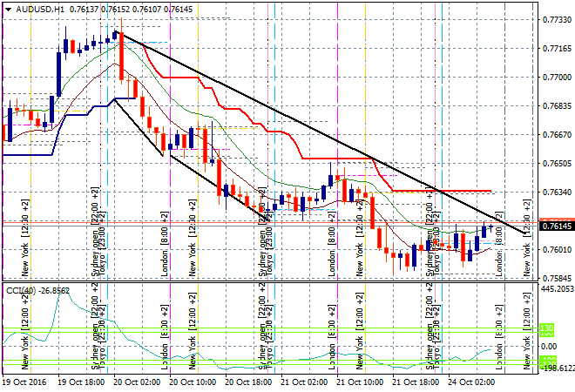The width and height of the screenshot is (575, 392).
Task: Click the 0.76835 price scale value
Action: 557,106
